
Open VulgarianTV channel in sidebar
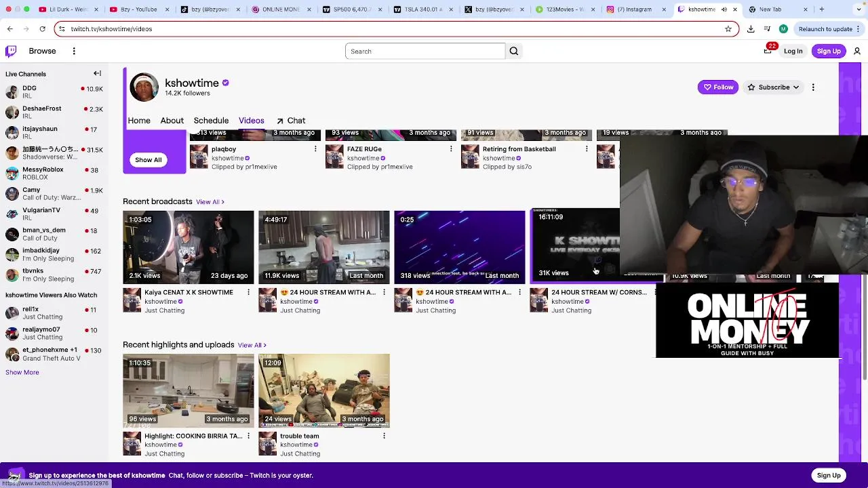tap(54, 213)
